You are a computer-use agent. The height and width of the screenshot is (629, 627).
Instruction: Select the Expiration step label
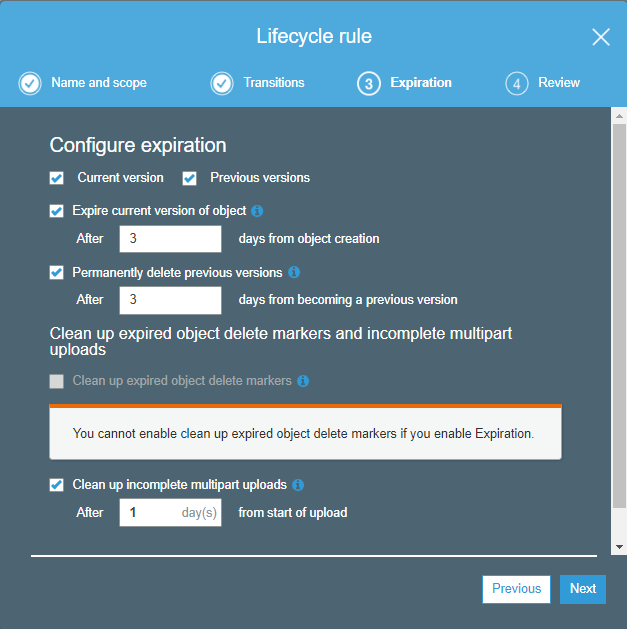click(x=421, y=83)
